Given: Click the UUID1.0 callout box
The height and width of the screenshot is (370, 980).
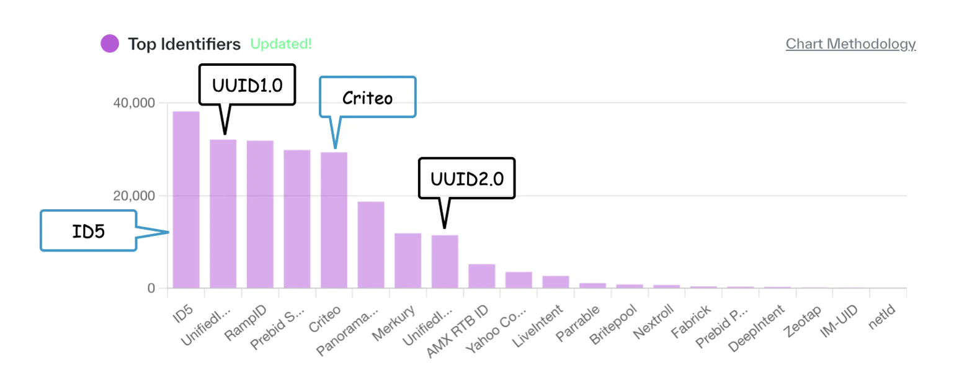Looking at the screenshot, I should (247, 84).
